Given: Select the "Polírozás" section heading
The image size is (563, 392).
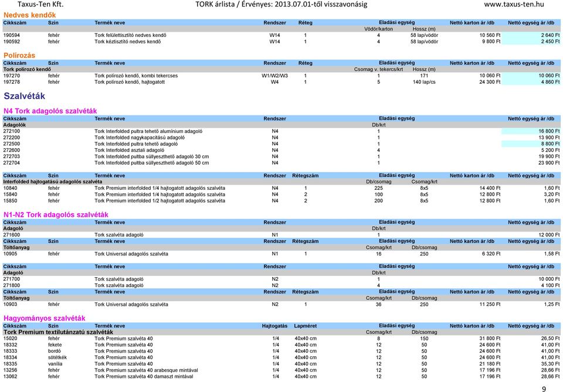Looking at the screenshot, I should tap(19, 55).
